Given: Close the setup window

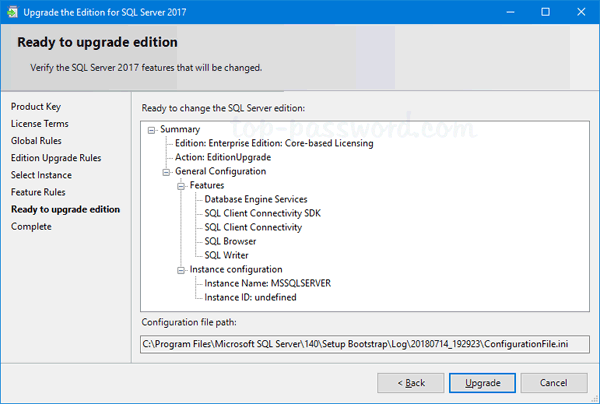Looking at the screenshot, I should point(581,12).
